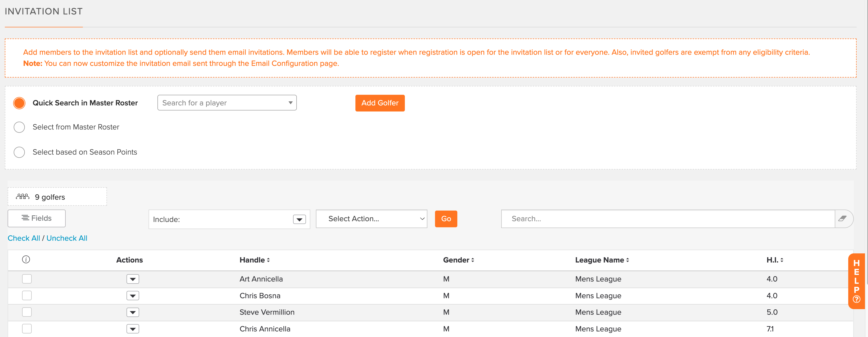Screen dimensions: 868x337
Task: Open the Fields button
Action: (x=37, y=218)
